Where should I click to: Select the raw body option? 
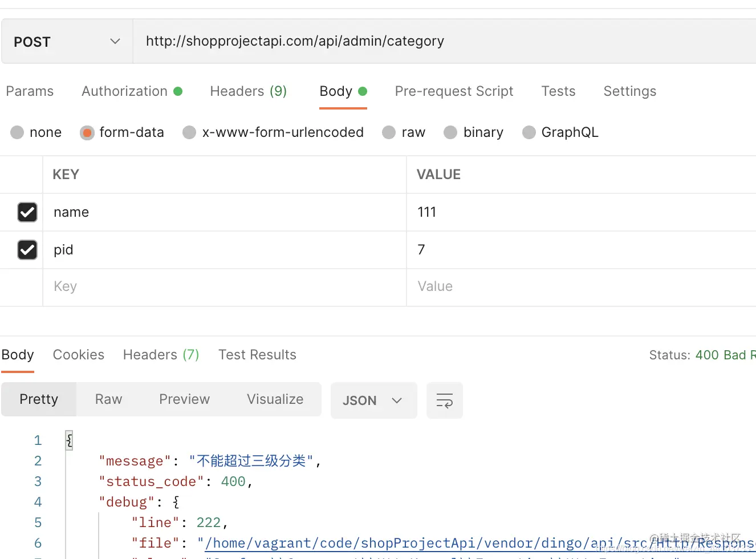pos(404,132)
